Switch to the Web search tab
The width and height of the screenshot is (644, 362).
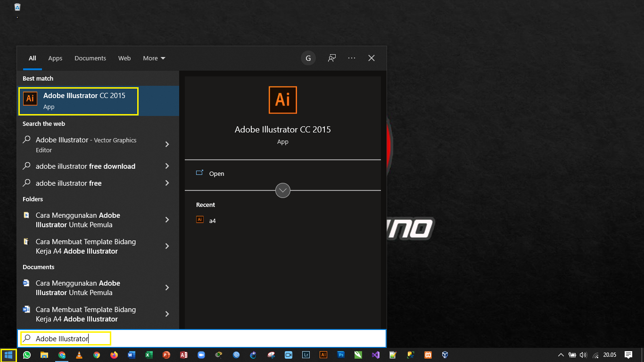(x=124, y=58)
